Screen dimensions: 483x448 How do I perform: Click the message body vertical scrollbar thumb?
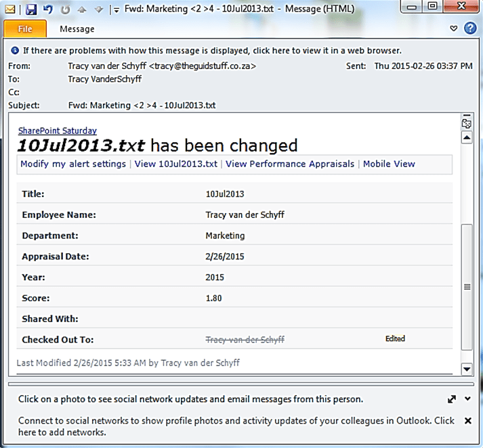click(466, 286)
